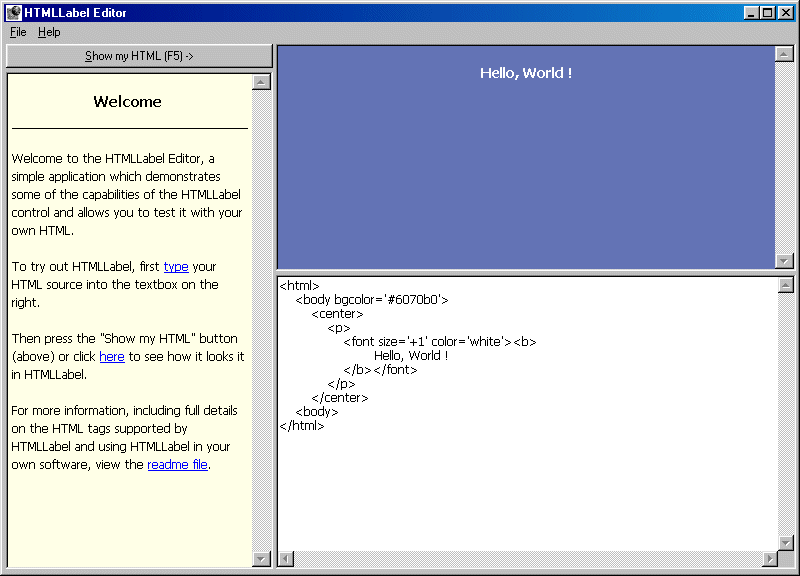Click the HTML preview pane scroll down arrow
The height and width of the screenshot is (576, 800).
pos(784,261)
